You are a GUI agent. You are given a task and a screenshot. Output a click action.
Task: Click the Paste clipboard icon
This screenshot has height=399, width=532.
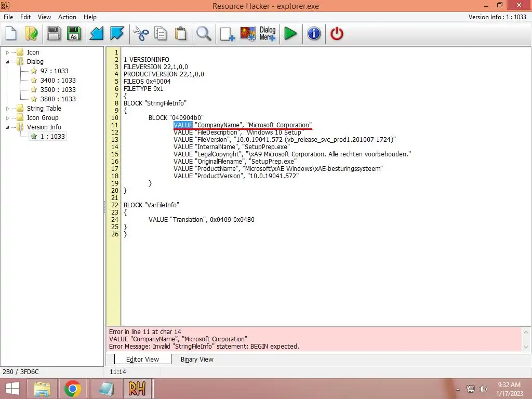181,34
